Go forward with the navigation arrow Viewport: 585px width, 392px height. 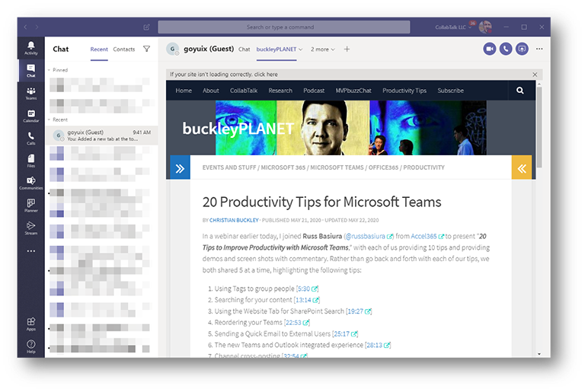tap(37, 27)
